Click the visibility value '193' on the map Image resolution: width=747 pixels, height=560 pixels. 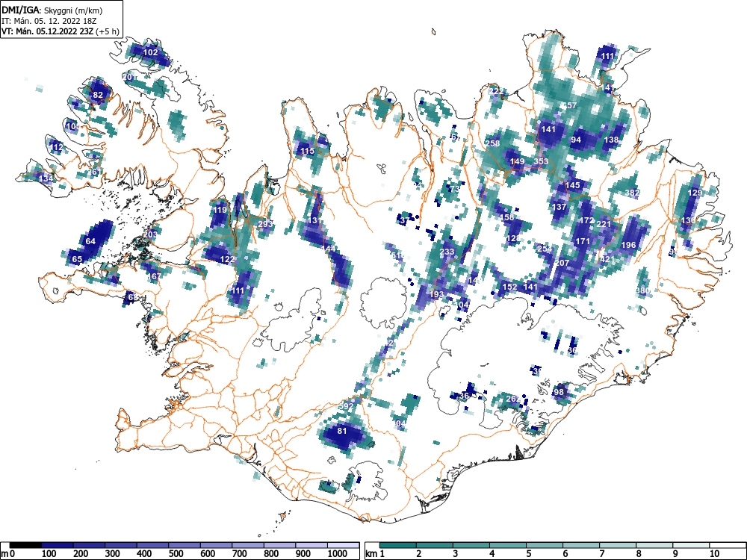click(436, 294)
